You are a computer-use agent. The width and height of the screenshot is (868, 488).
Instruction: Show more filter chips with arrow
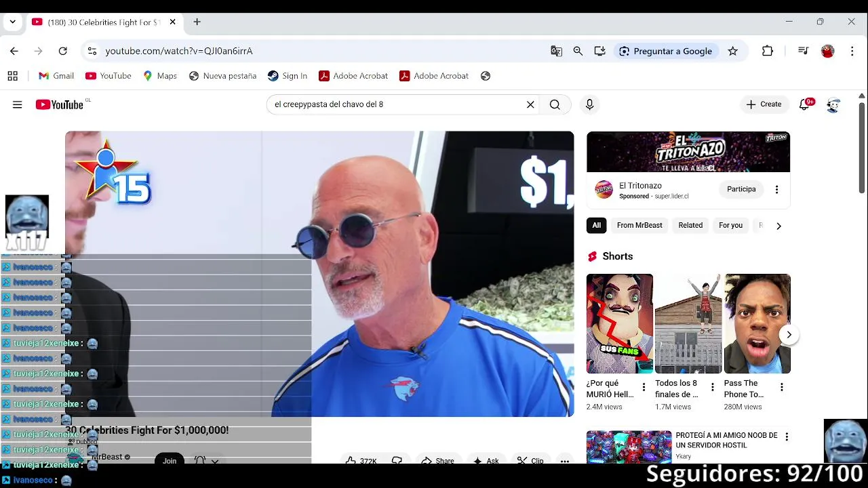click(x=778, y=226)
